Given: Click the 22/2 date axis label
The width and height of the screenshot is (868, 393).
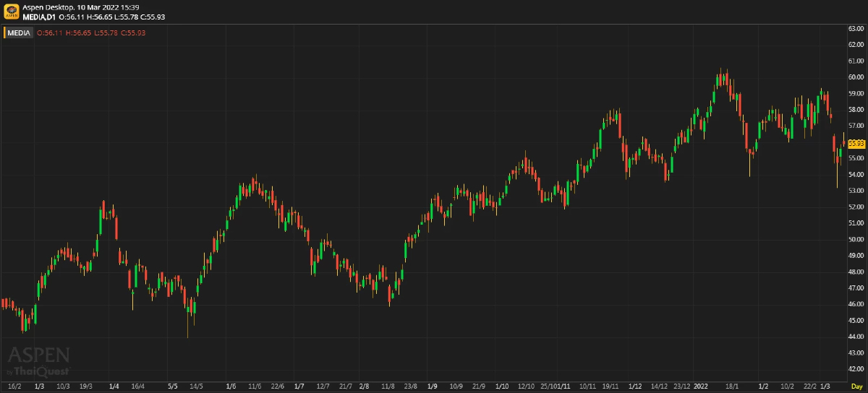Looking at the screenshot, I should pos(811,386).
